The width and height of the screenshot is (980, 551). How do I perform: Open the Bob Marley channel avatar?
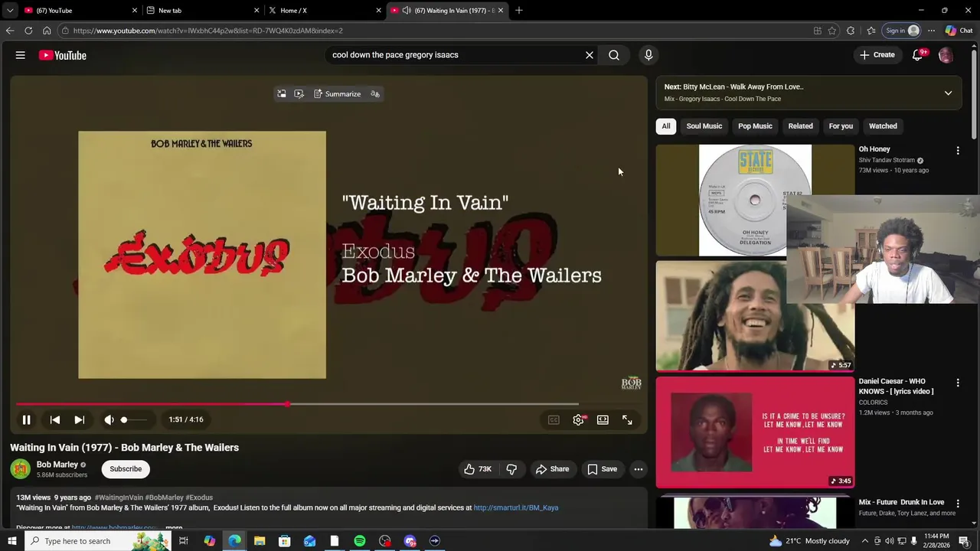click(21, 469)
